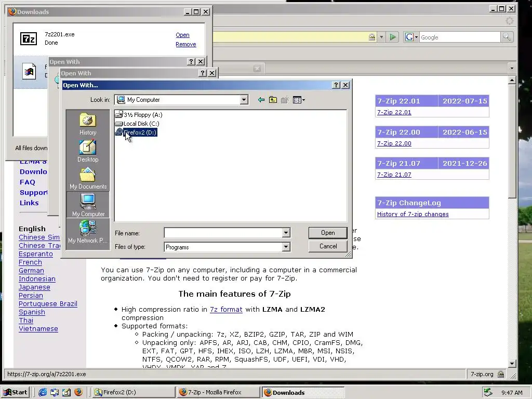
Task: Switch language to German
Action: (31, 271)
